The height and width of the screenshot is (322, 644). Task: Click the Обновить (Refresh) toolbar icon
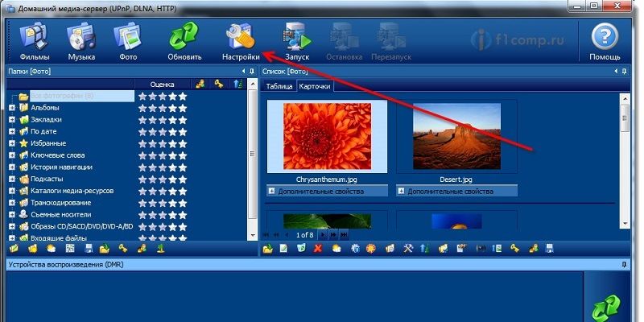tap(184, 42)
